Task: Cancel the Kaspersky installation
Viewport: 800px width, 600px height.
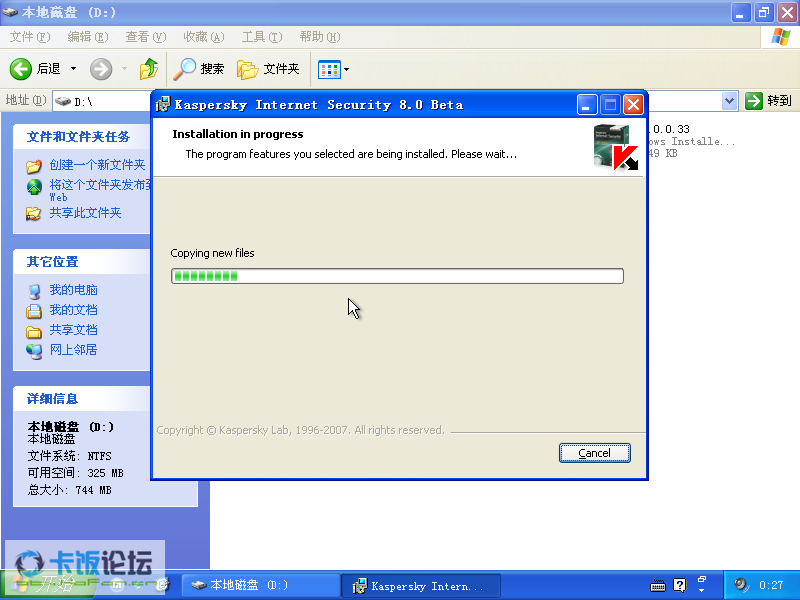Action: (x=594, y=453)
